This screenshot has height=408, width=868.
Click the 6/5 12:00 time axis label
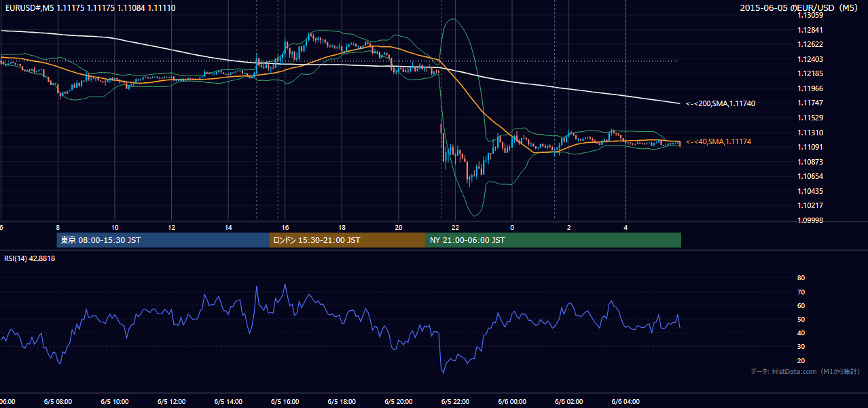pos(171,402)
